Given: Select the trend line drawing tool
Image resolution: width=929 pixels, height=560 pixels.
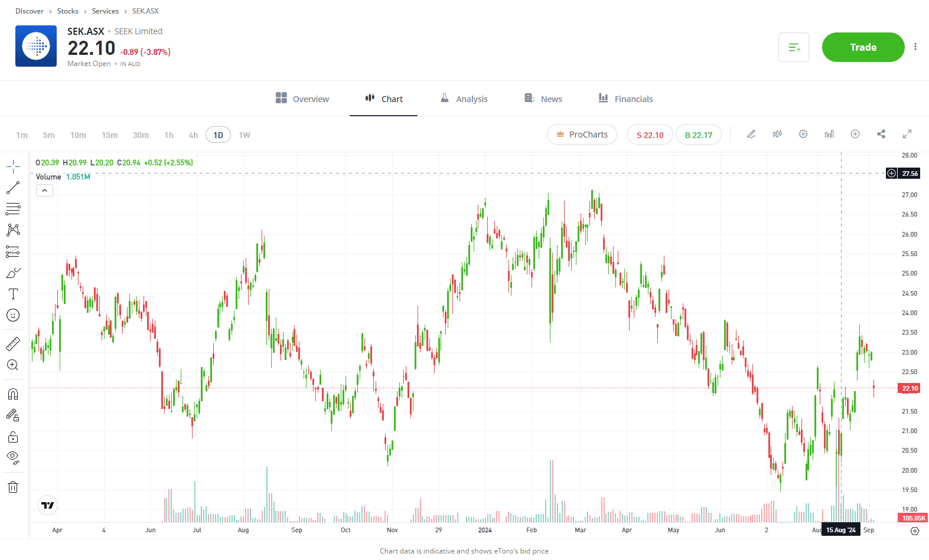Looking at the screenshot, I should tap(13, 188).
